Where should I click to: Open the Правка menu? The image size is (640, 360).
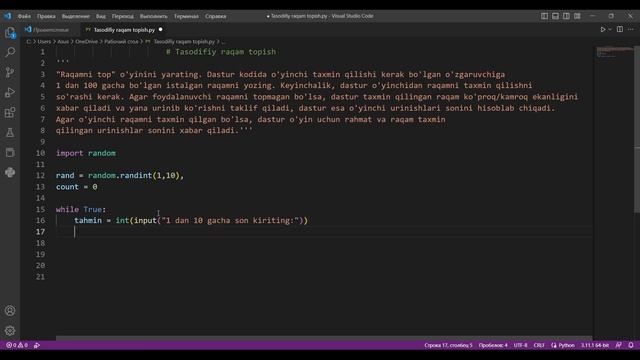point(46,16)
